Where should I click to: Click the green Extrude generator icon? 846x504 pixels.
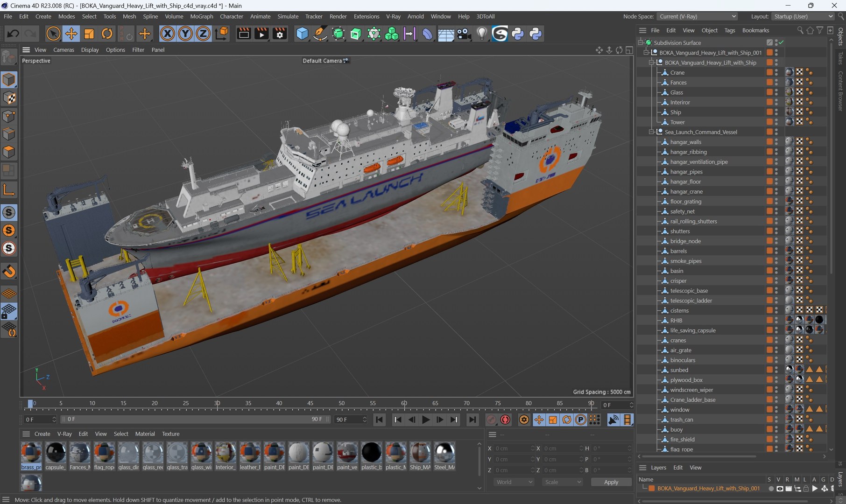click(x=356, y=34)
